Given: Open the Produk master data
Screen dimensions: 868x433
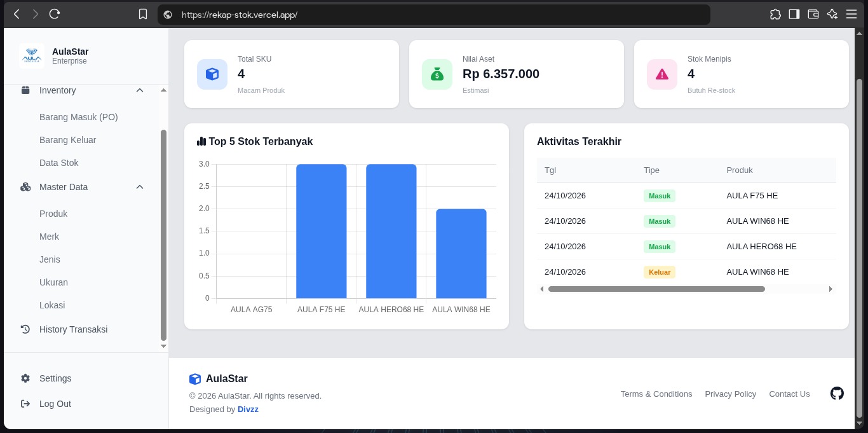Looking at the screenshot, I should pyautogui.click(x=53, y=214).
